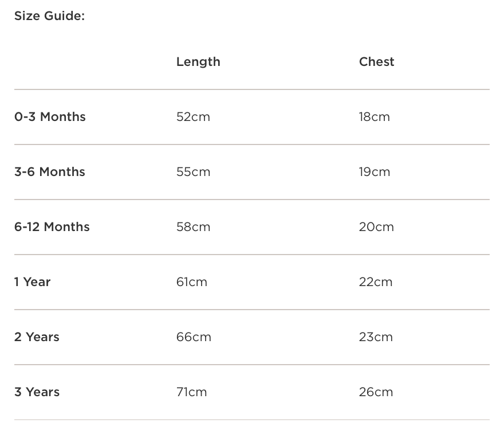The width and height of the screenshot is (504, 430).
Task: Select the Length column header
Action: (x=198, y=62)
